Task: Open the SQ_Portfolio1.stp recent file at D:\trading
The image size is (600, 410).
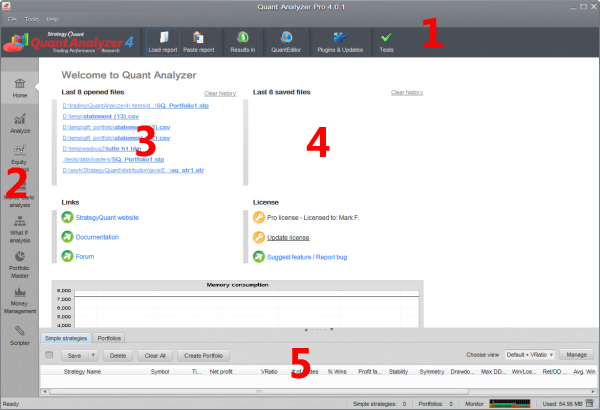Action: (135, 105)
